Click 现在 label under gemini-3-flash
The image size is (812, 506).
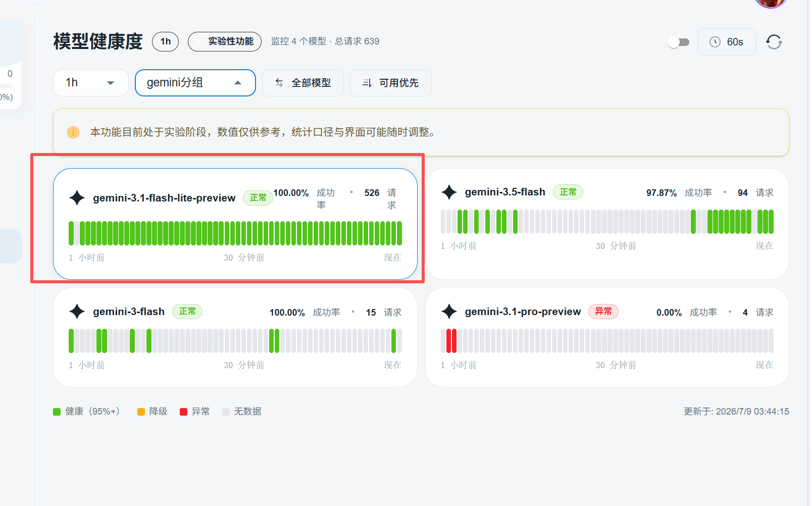coord(392,365)
